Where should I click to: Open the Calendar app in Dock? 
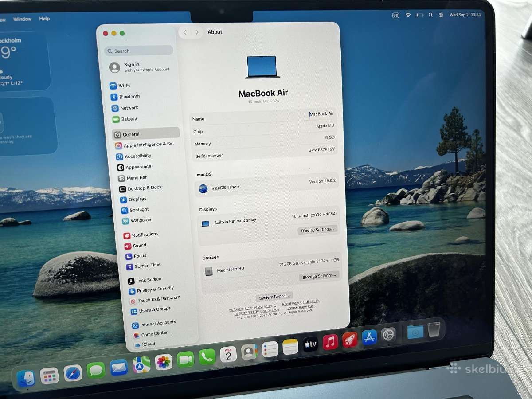(x=228, y=354)
